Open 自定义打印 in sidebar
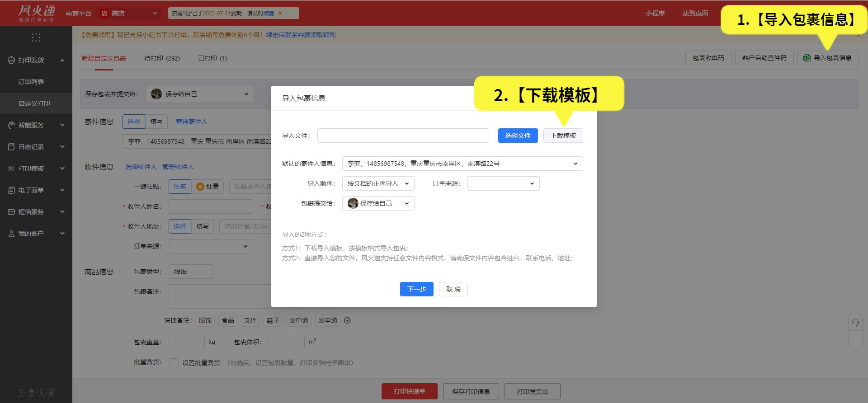 click(34, 103)
